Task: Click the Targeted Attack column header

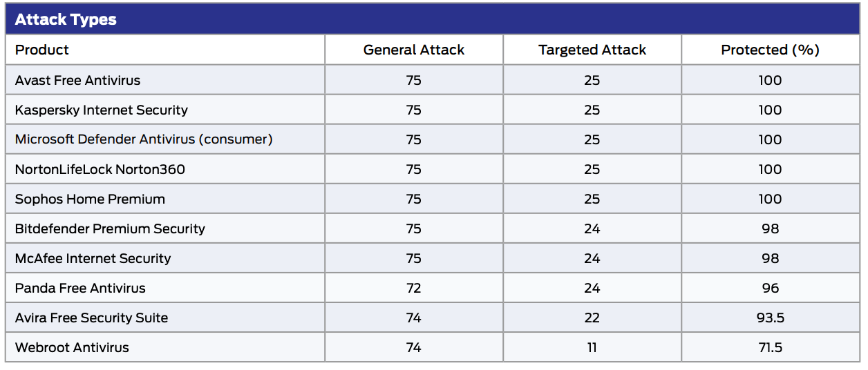Action: coord(592,50)
